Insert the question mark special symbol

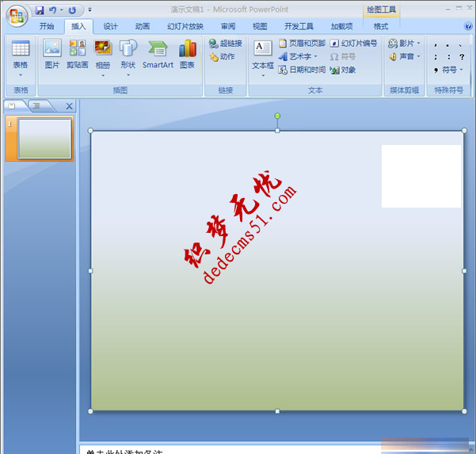click(462, 57)
